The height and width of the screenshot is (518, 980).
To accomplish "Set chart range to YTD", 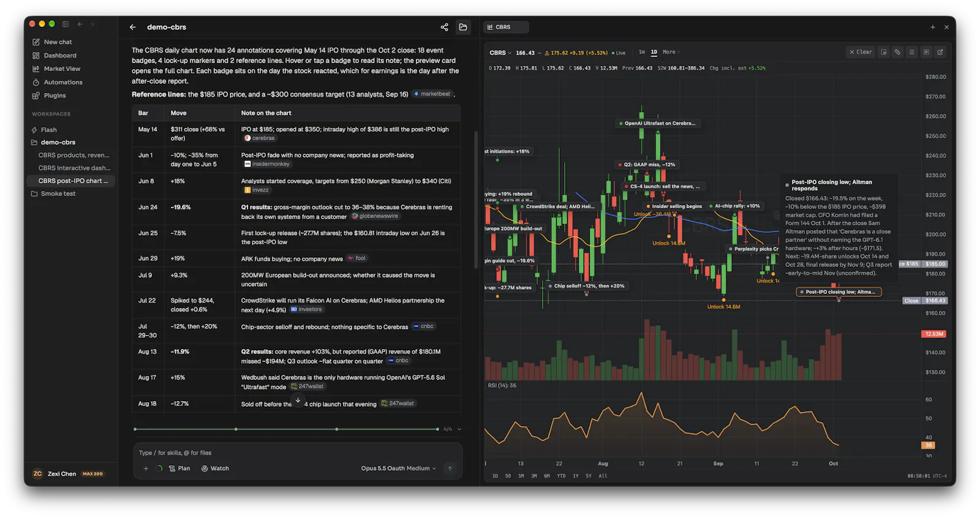I will coord(561,476).
